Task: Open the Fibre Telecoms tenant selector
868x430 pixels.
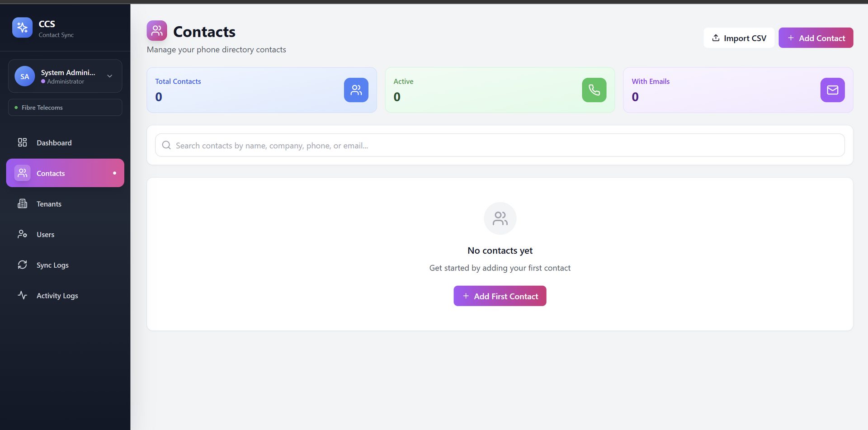Action: (x=65, y=108)
